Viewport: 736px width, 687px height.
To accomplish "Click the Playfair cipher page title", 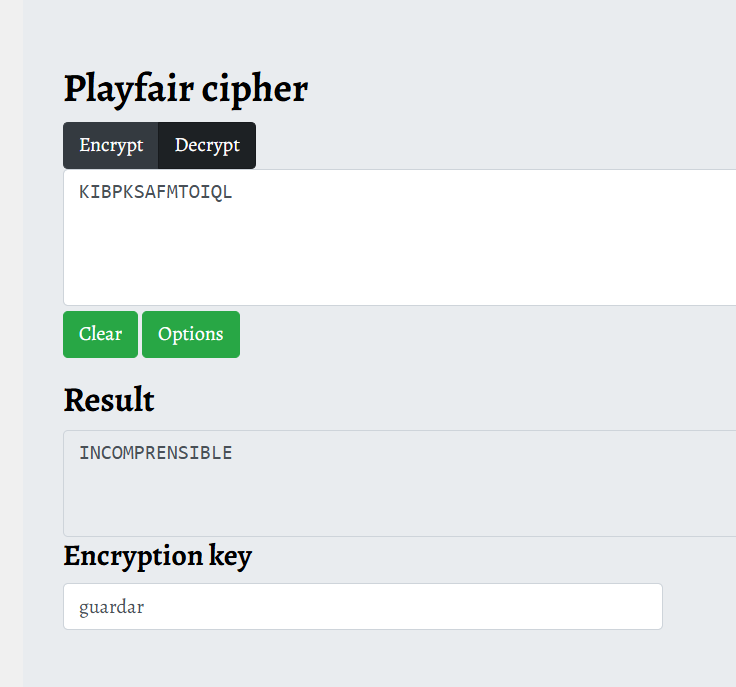I will point(185,89).
